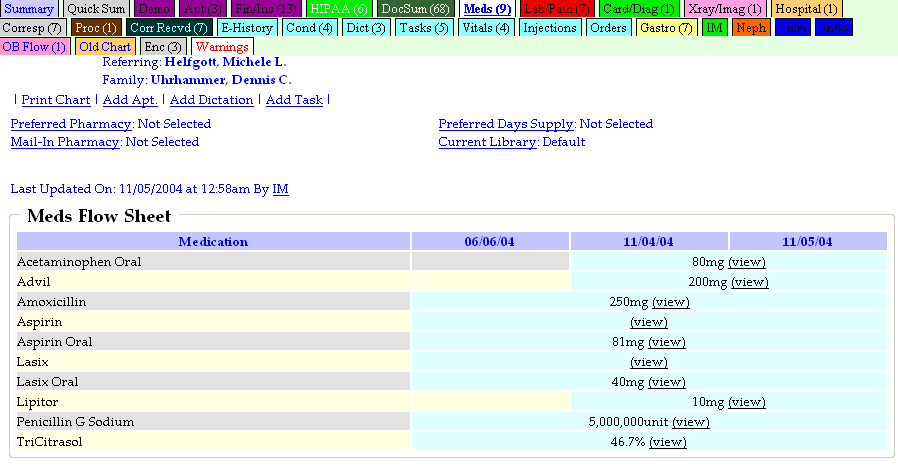The height and width of the screenshot is (467, 898).
Task: Click view in the Lasix row
Action: point(648,362)
